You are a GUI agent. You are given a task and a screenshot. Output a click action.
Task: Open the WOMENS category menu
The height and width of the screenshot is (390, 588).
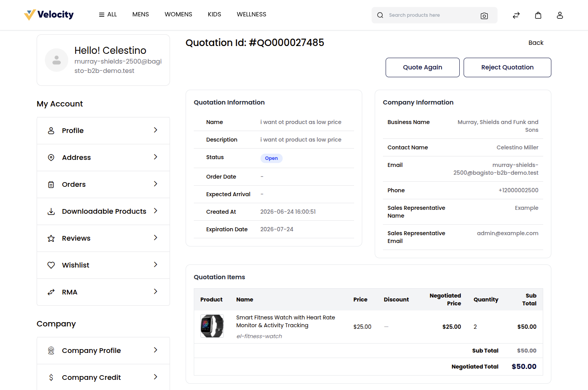pyautogui.click(x=178, y=14)
